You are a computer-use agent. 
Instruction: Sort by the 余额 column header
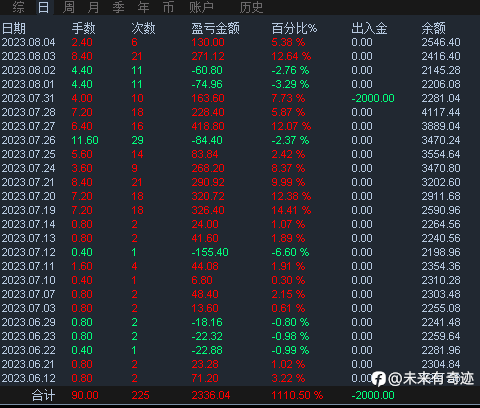[x=434, y=28]
